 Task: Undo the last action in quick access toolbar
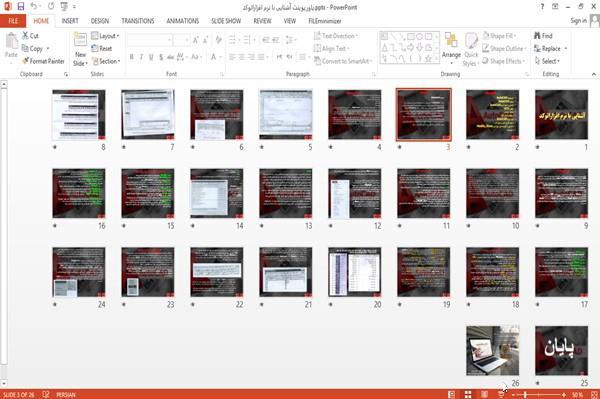click(34, 6)
